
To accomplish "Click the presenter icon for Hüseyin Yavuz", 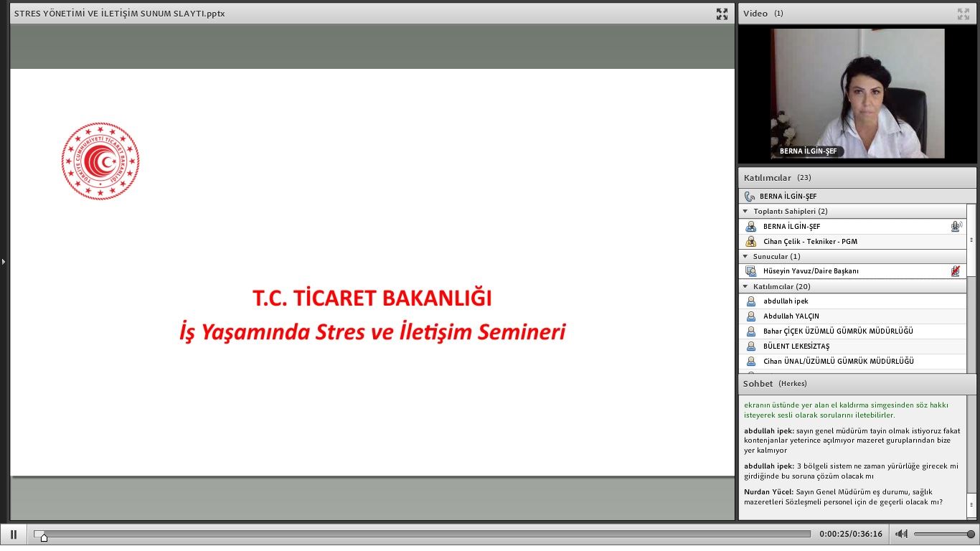I will pyautogui.click(x=750, y=271).
